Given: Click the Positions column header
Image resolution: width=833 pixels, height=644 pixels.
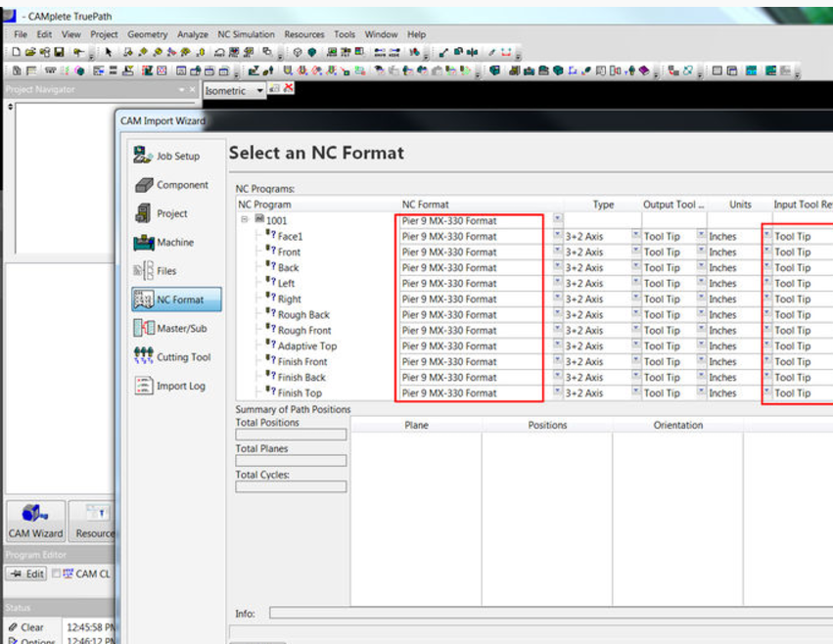Looking at the screenshot, I should click(547, 425).
